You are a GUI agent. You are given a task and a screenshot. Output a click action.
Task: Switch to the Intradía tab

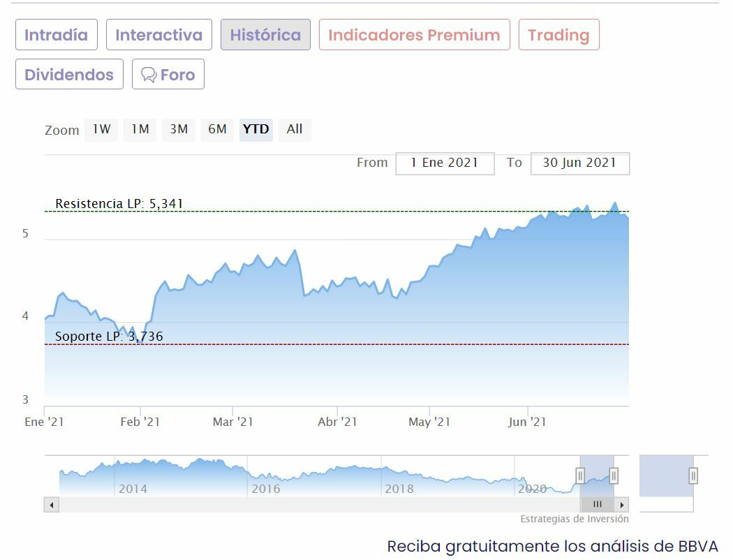(57, 35)
